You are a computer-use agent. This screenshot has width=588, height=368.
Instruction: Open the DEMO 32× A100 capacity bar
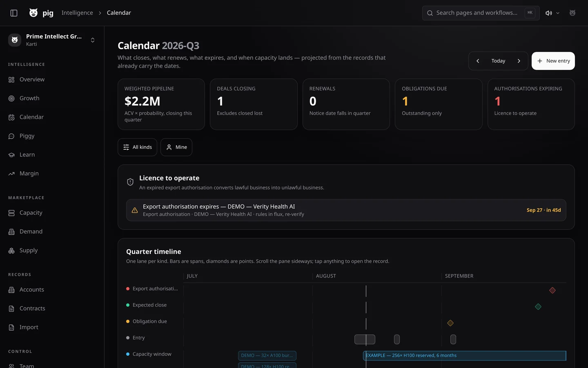click(267, 356)
